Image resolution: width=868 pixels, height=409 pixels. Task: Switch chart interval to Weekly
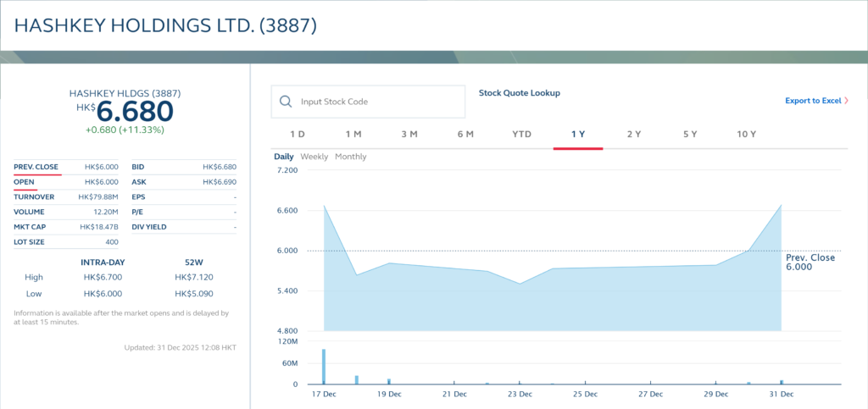(314, 157)
